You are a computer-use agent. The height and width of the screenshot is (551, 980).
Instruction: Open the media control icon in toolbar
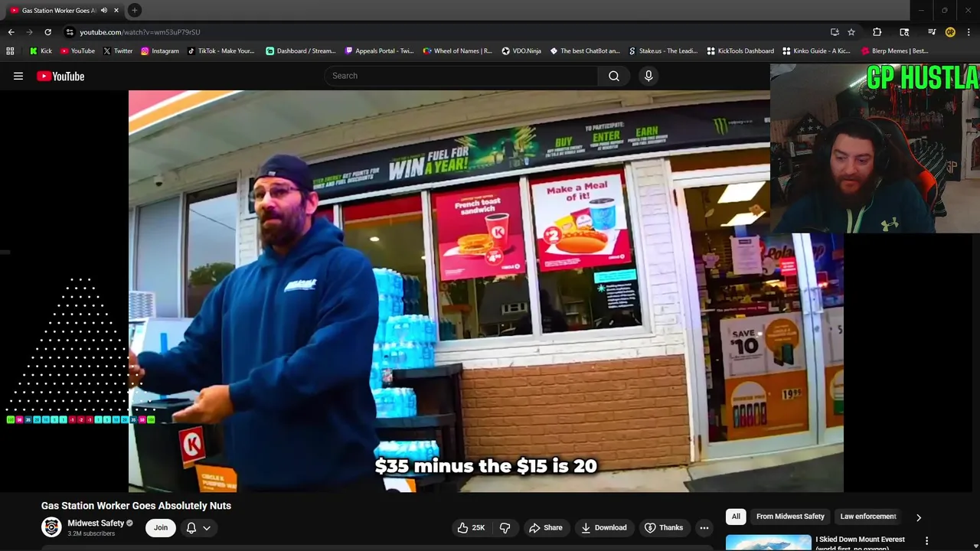click(932, 32)
